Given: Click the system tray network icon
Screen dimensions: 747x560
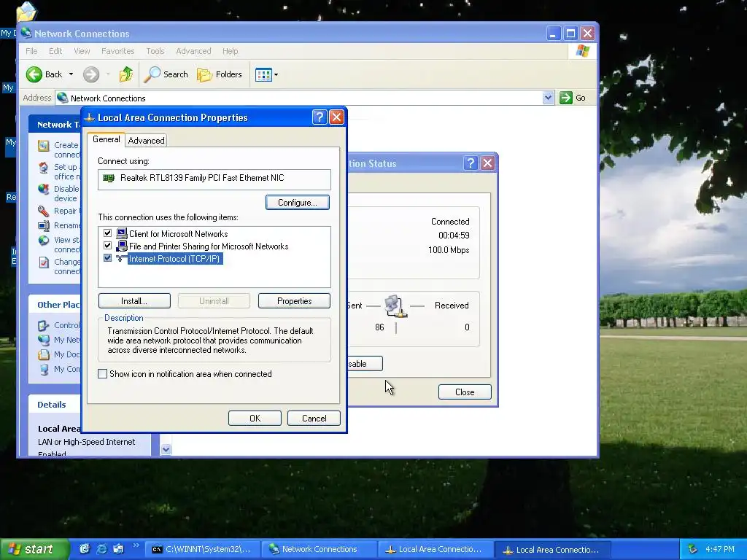Looking at the screenshot, I should 693,549.
